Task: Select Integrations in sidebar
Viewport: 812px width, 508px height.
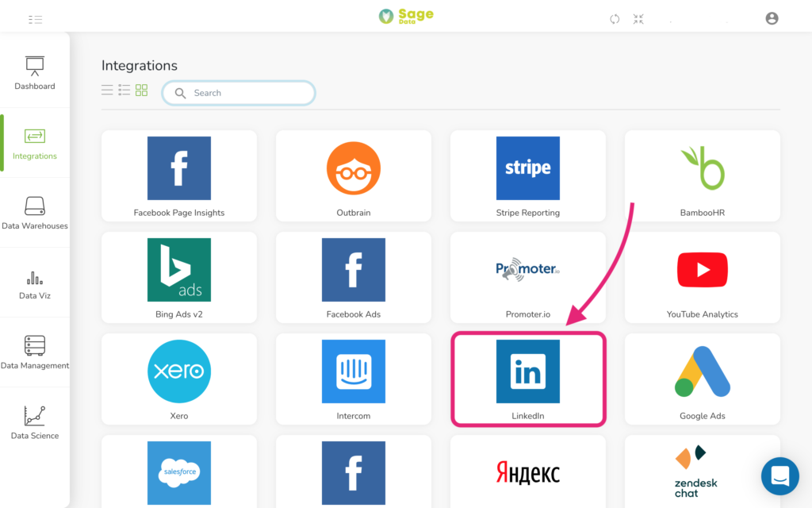Action: coord(35,143)
